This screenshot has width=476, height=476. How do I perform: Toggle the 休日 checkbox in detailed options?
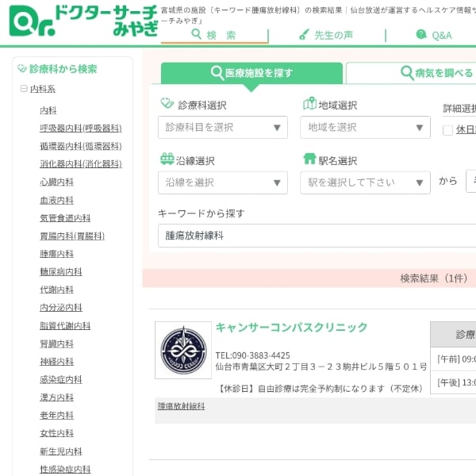point(448,130)
